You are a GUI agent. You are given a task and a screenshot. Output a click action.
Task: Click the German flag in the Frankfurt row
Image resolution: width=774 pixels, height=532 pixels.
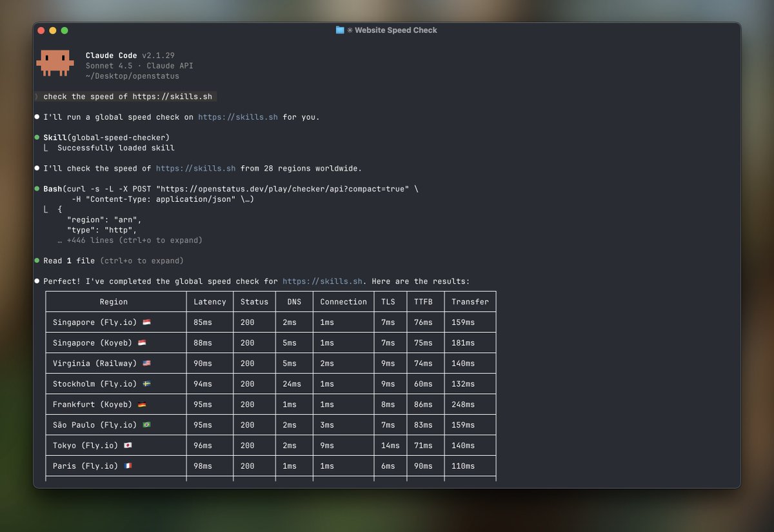click(x=142, y=404)
